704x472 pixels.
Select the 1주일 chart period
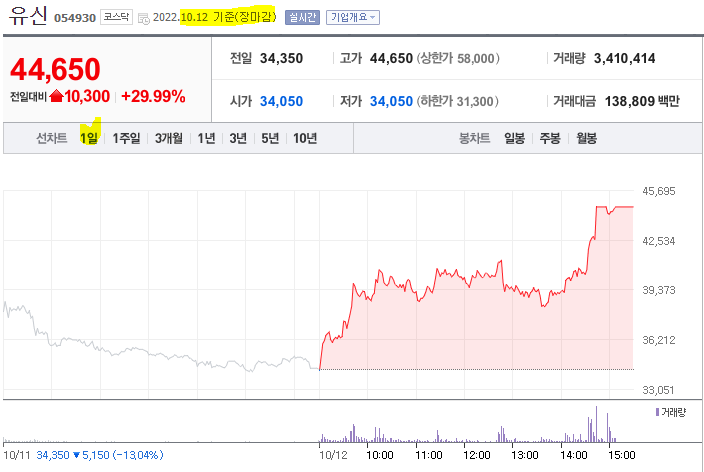126,138
